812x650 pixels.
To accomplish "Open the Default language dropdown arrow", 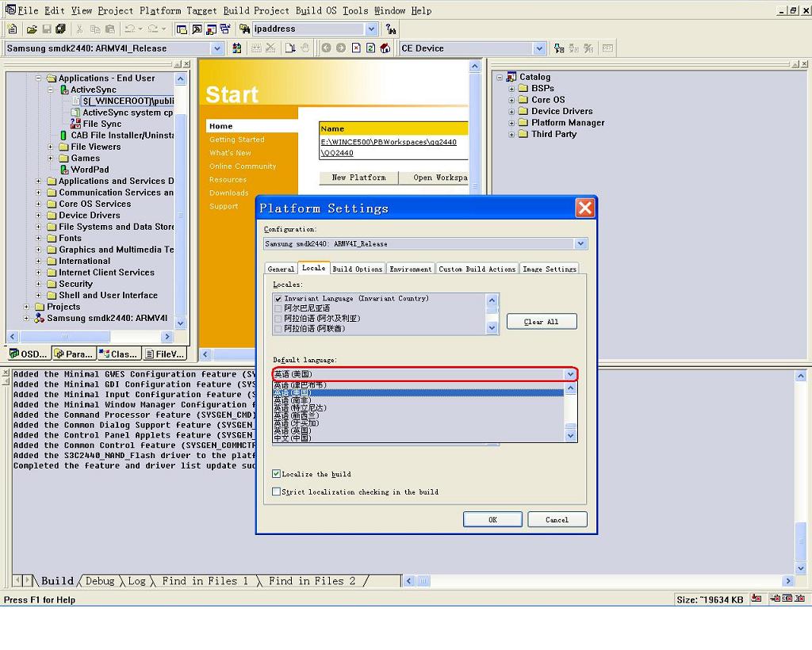I will click(x=570, y=374).
